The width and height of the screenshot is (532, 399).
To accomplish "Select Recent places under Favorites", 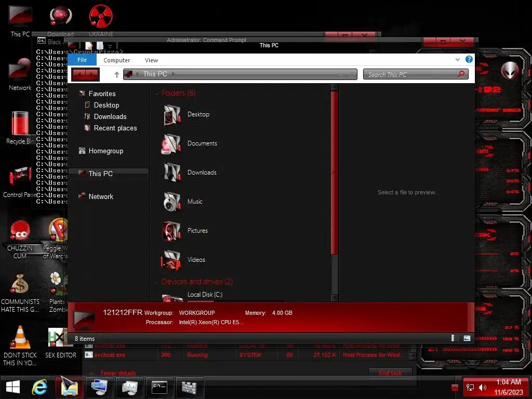I will (115, 128).
